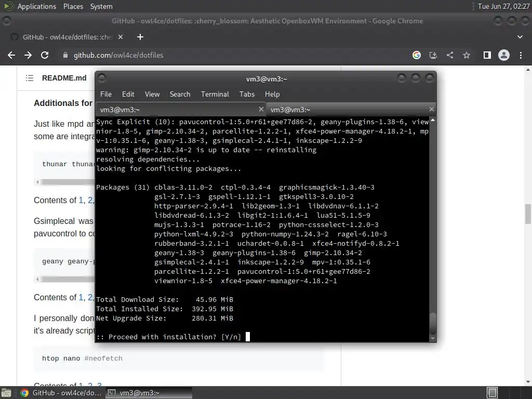Bookmark this page with the star
Screen dimensions: 532x399
[x=467, y=55]
